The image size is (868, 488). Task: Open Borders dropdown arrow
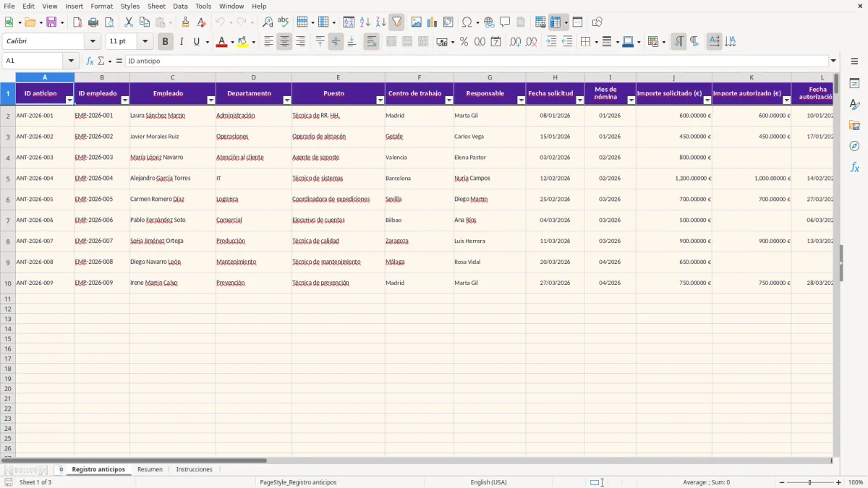coord(597,42)
